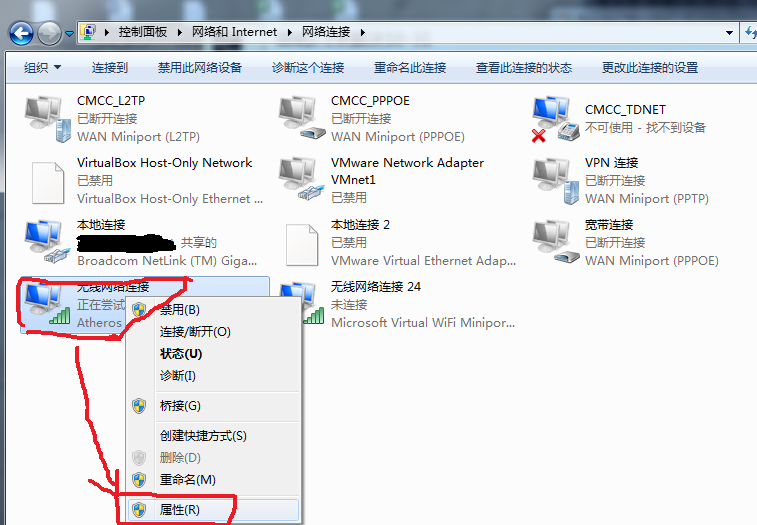Click 诊断这个连接 in the toolbar
757x525 pixels.
[308, 68]
